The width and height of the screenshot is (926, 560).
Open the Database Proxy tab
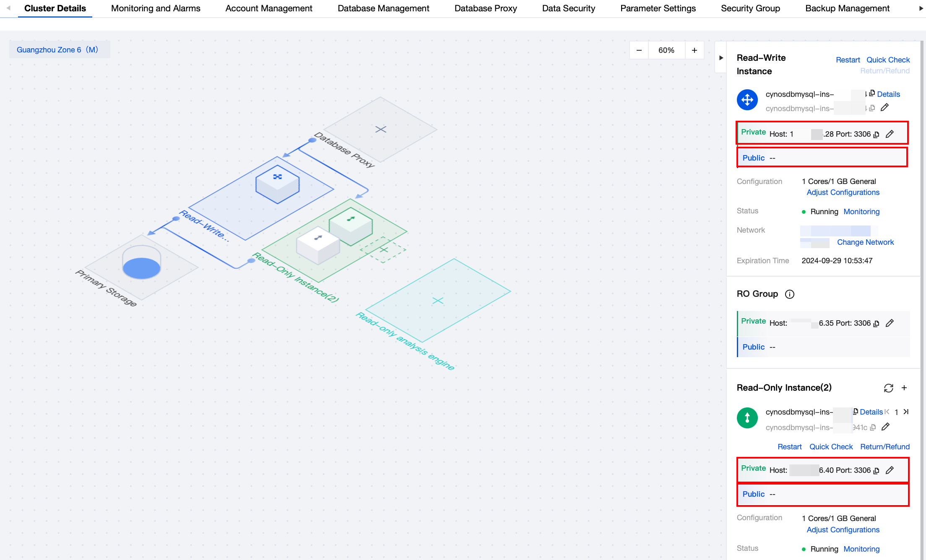(x=485, y=8)
